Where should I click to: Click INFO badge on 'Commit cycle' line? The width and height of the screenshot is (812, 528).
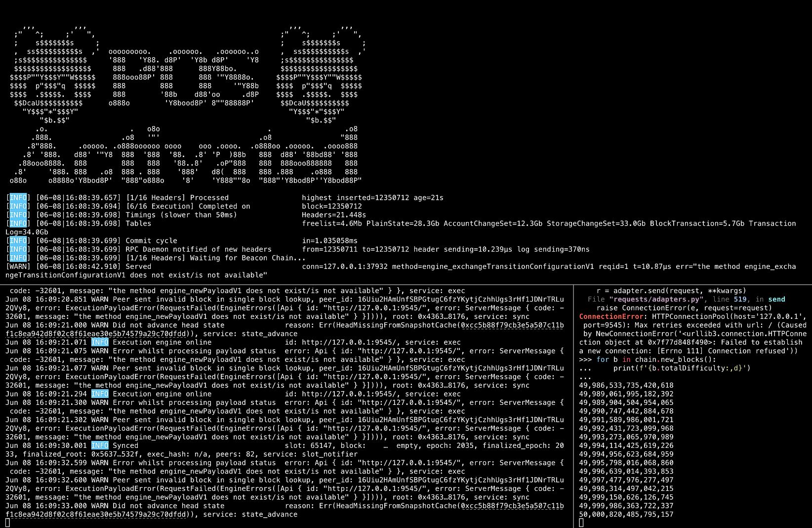(x=18, y=241)
